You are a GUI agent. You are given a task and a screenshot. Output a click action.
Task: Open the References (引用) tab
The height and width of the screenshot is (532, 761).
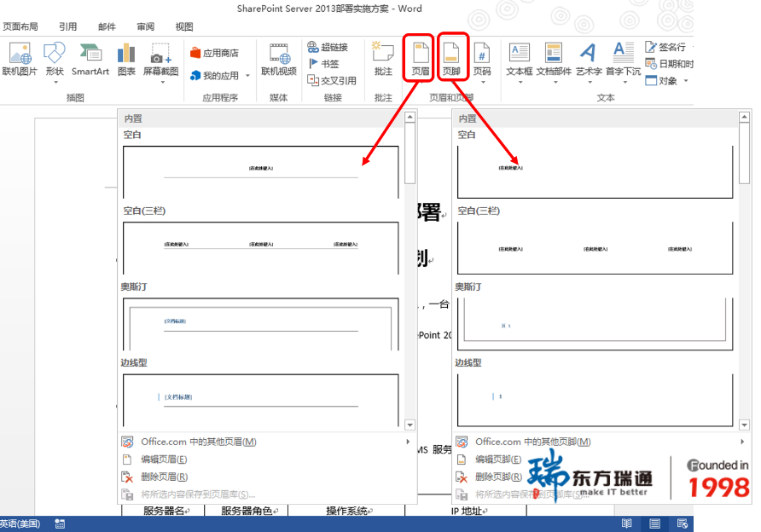click(68, 26)
